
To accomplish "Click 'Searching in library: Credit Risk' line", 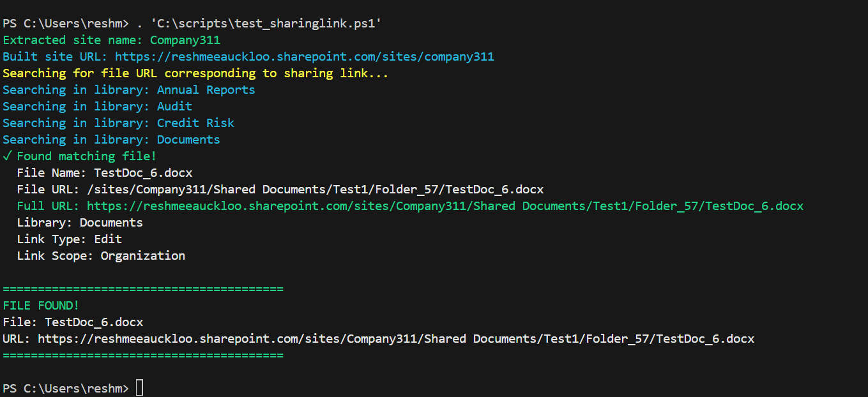I will click(x=118, y=123).
